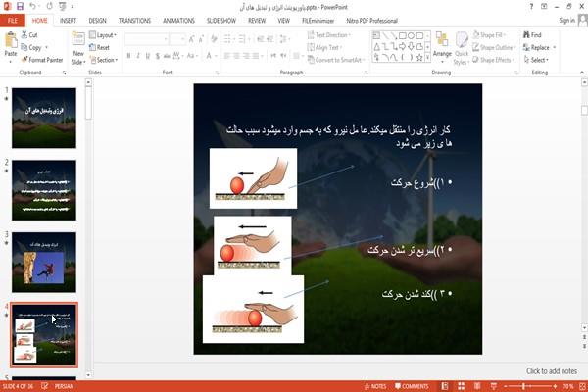Viewport: 588px width, 392px height.
Task: Toggle Strikethrough formatting
Action: pyautogui.click(x=167, y=56)
